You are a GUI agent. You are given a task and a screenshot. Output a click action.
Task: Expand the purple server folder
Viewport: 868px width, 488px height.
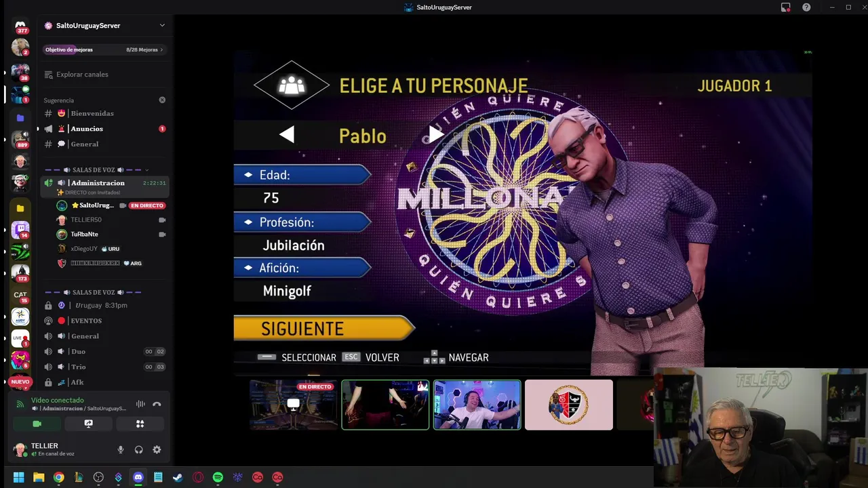tap(20, 118)
